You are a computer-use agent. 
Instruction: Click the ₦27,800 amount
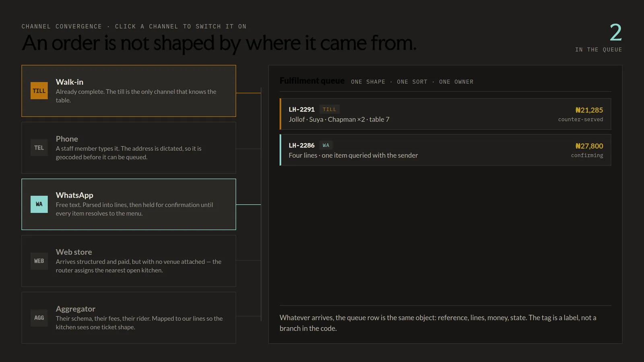[589, 146]
